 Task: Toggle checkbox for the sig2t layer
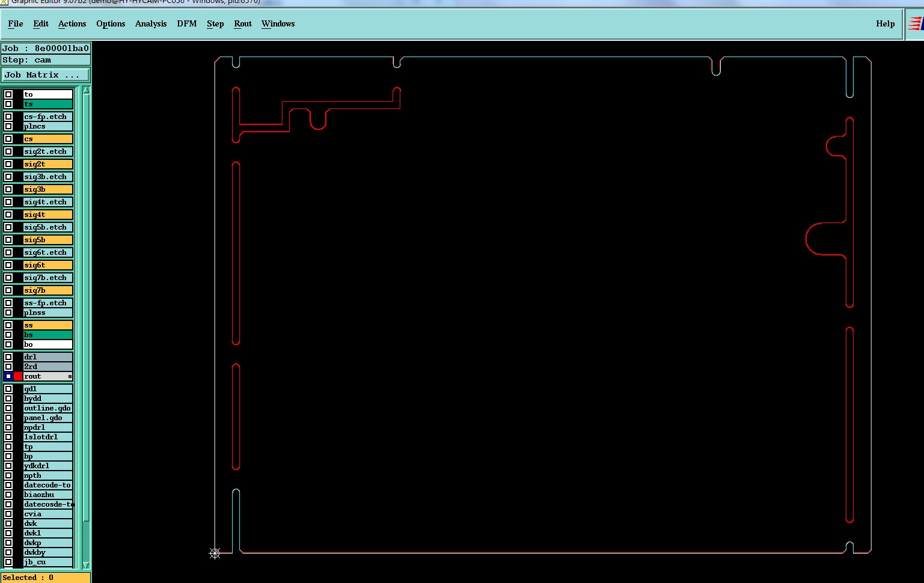coord(8,164)
